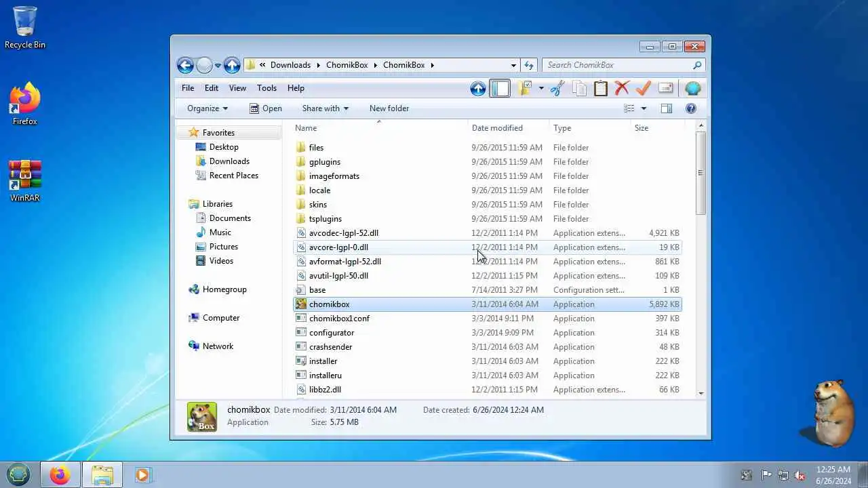
Task: Click the Cut scissors icon
Action: coord(557,88)
